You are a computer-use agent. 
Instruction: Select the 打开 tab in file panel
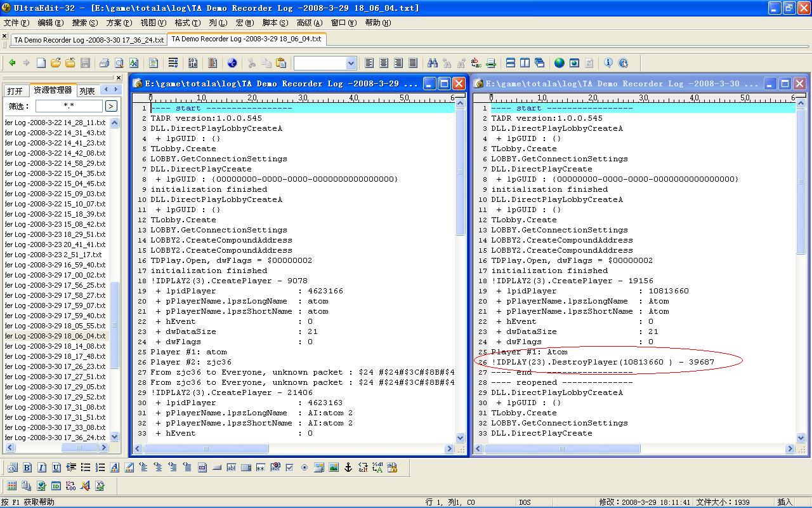tap(15, 91)
